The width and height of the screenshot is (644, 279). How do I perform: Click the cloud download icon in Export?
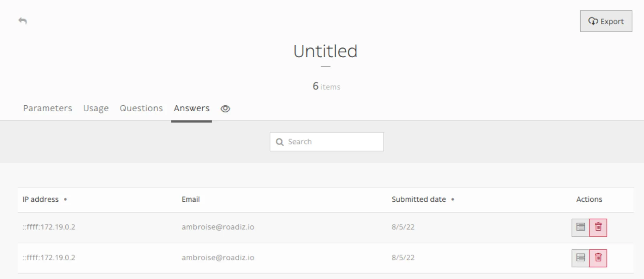pyautogui.click(x=593, y=21)
